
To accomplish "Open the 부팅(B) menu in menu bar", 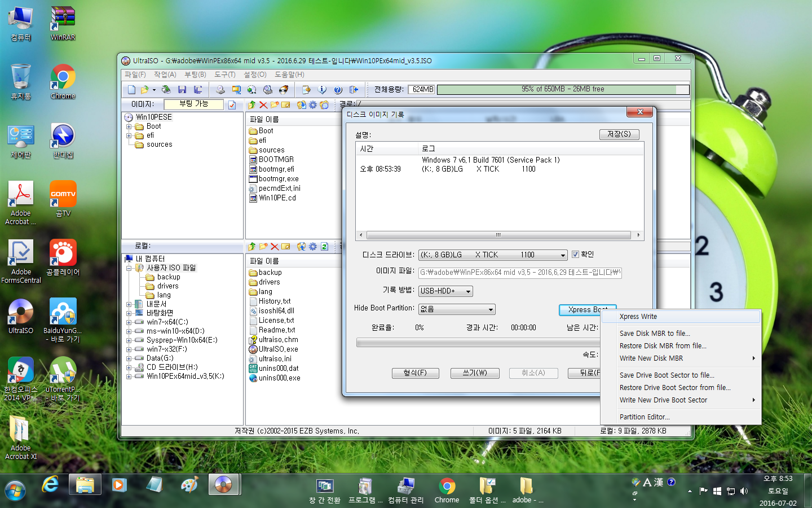I will [x=195, y=75].
